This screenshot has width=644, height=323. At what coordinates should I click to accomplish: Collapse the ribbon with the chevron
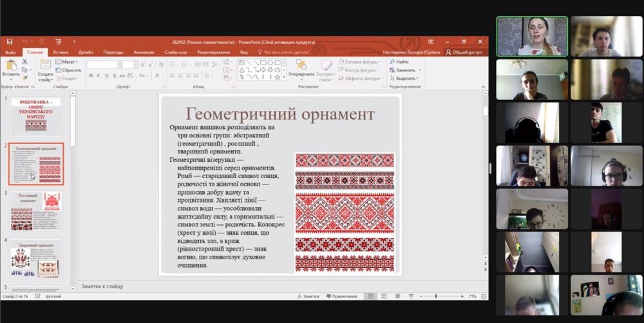(x=483, y=86)
